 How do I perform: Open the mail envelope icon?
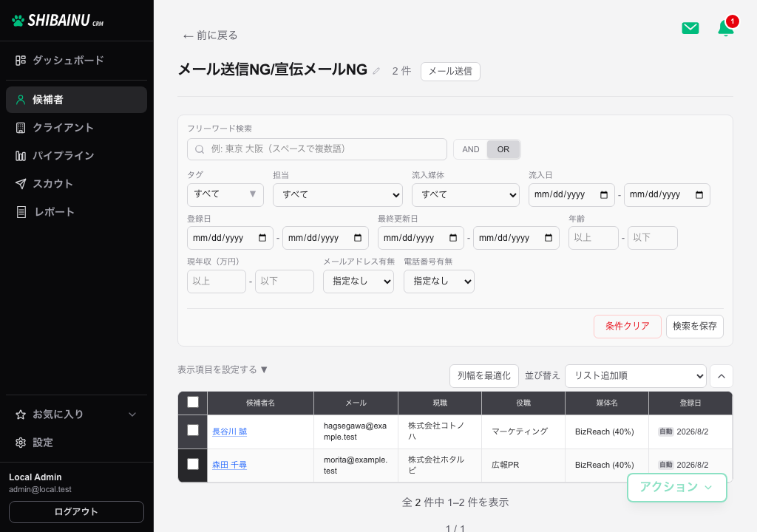(690, 28)
